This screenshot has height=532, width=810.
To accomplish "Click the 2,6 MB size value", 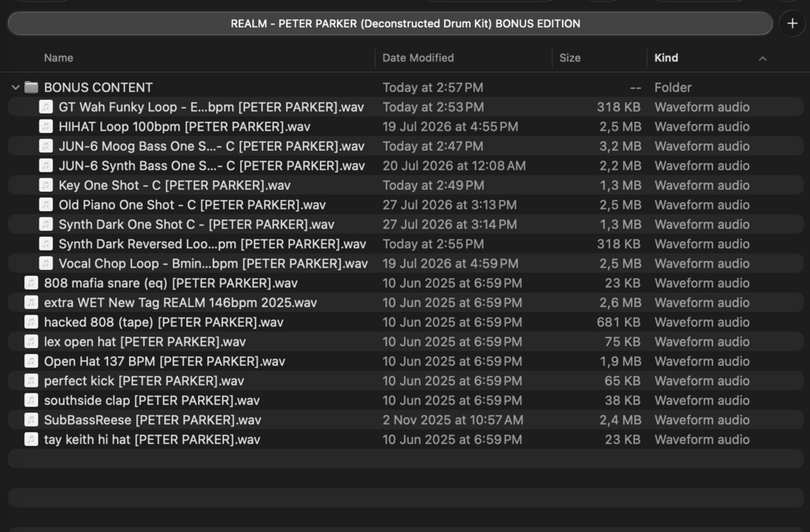I will tap(620, 302).
